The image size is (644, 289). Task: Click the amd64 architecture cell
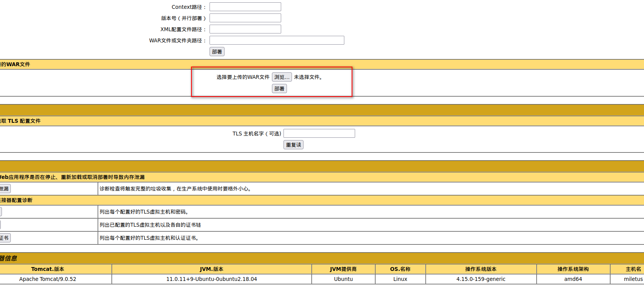click(x=573, y=279)
